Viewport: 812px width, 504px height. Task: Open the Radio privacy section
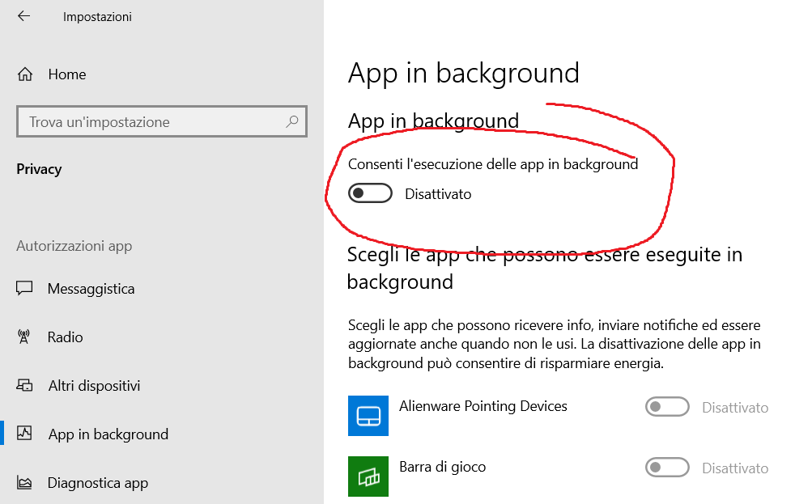coord(66,337)
